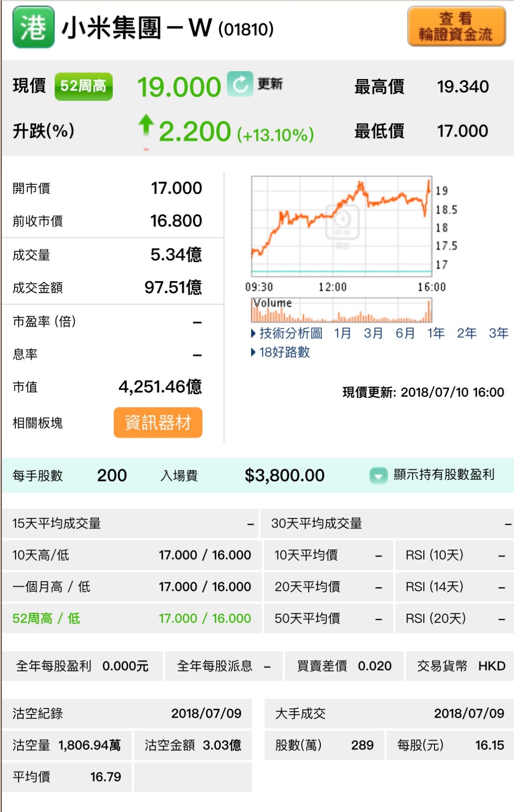Click the refresh 更新 icon
The width and height of the screenshot is (514, 812).
point(240,84)
